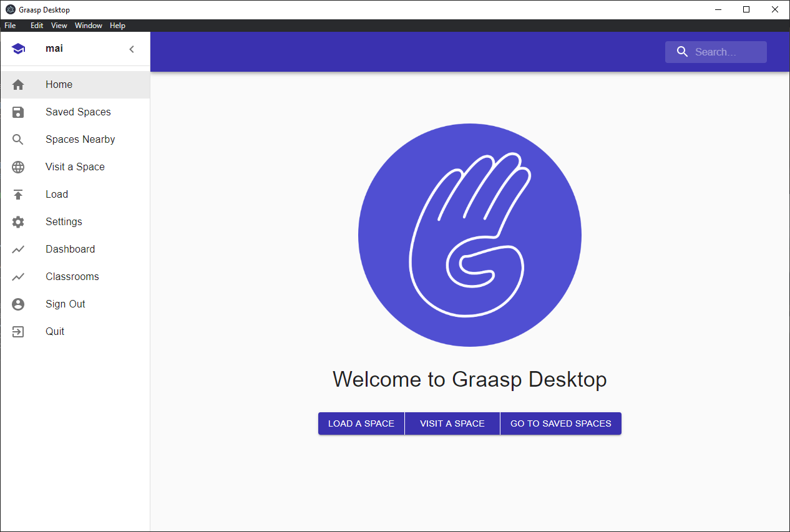Screen dimensions: 790x532
Task: Open Saved Spaces using the save icon
Action: (x=18, y=112)
